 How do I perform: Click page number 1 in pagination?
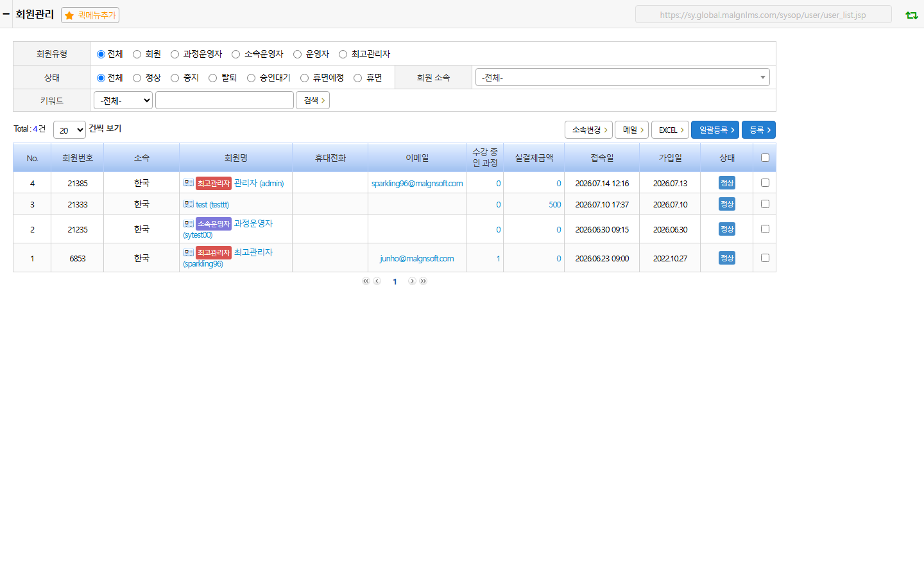pos(395,282)
